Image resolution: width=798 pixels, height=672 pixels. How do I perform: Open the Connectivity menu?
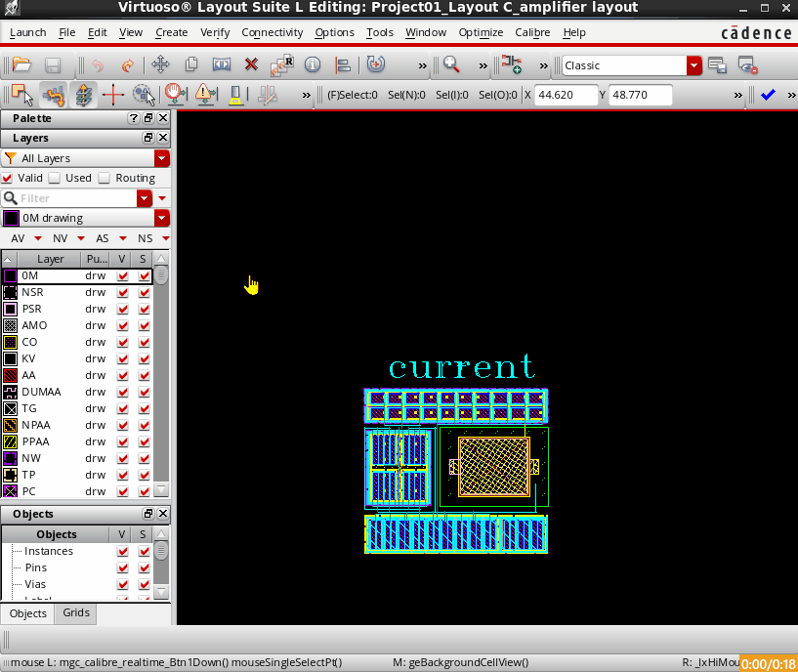(x=272, y=32)
